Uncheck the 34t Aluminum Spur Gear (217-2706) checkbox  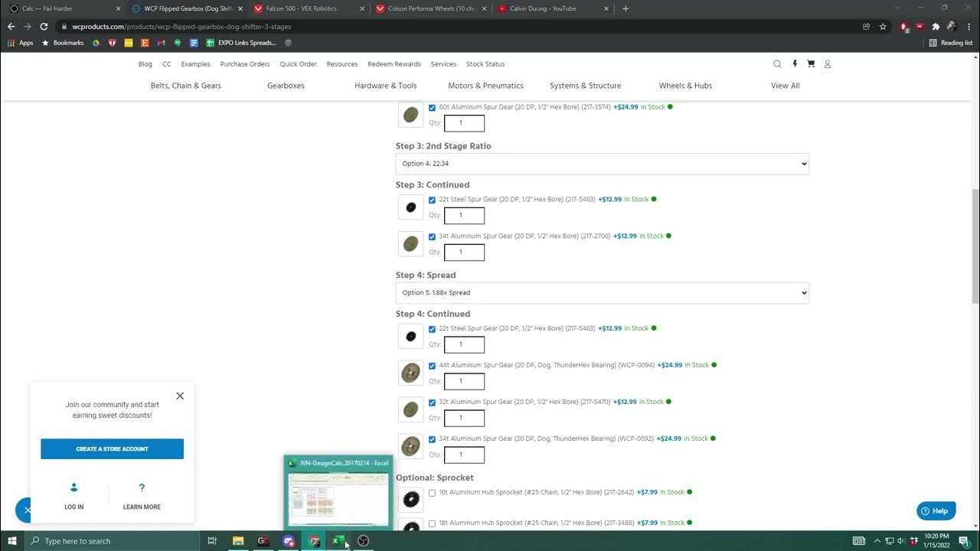pyautogui.click(x=432, y=236)
